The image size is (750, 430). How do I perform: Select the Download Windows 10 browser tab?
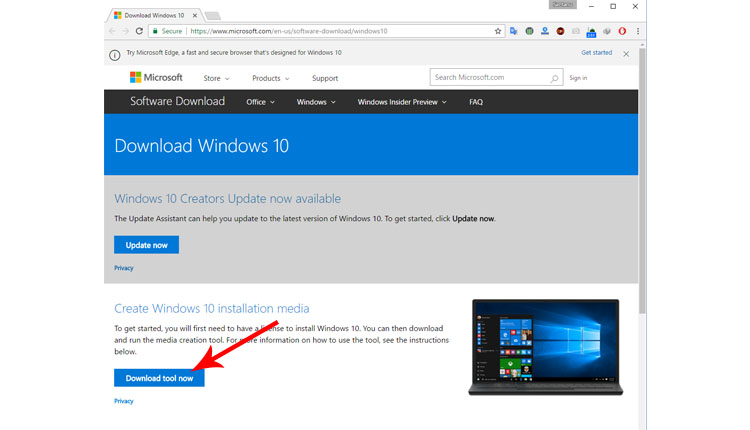pyautogui.click(x=154, y=15)
